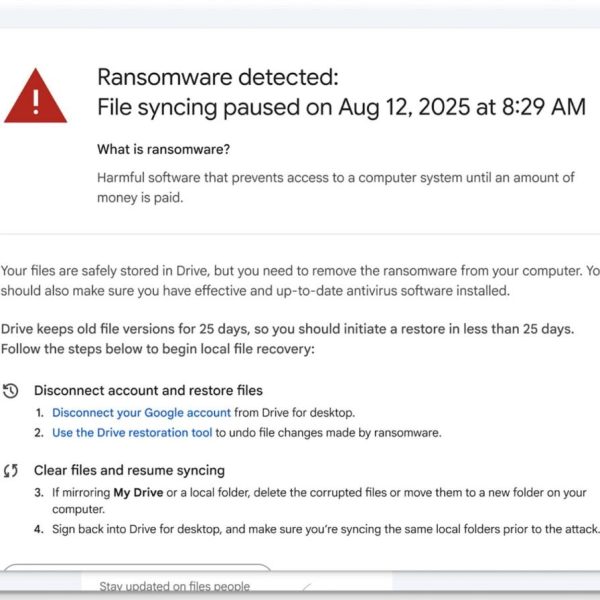Click the 'from Drive for desktop' text in step 1
This screenshot has width=600, height=600.
(295, 412)
